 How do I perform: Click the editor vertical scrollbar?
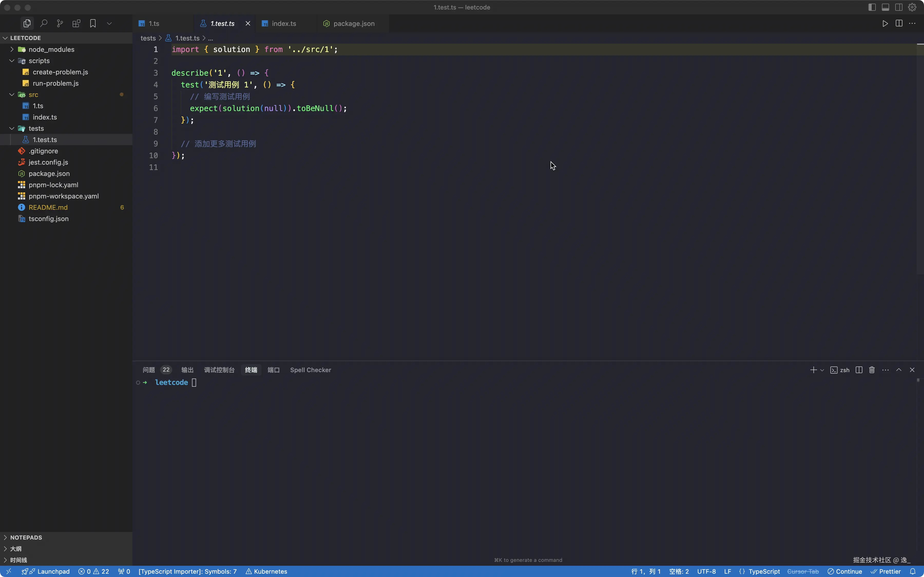(x=920, y=153)
